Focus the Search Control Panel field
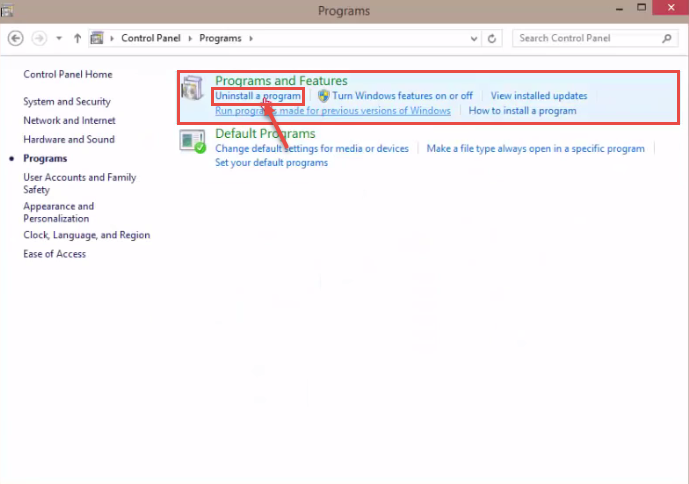Image resolution: width=689 pixels, height=484 pixels. coord(595,38)
